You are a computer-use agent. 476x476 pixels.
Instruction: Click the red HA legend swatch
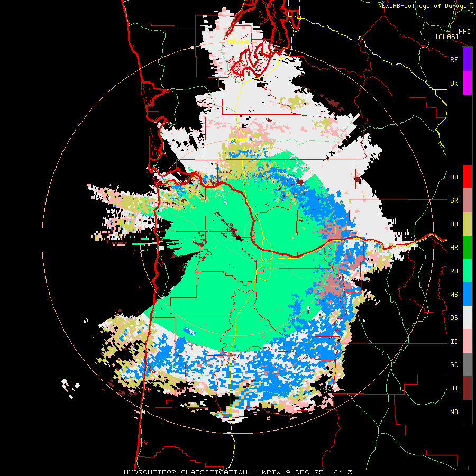tap(467, 177)
